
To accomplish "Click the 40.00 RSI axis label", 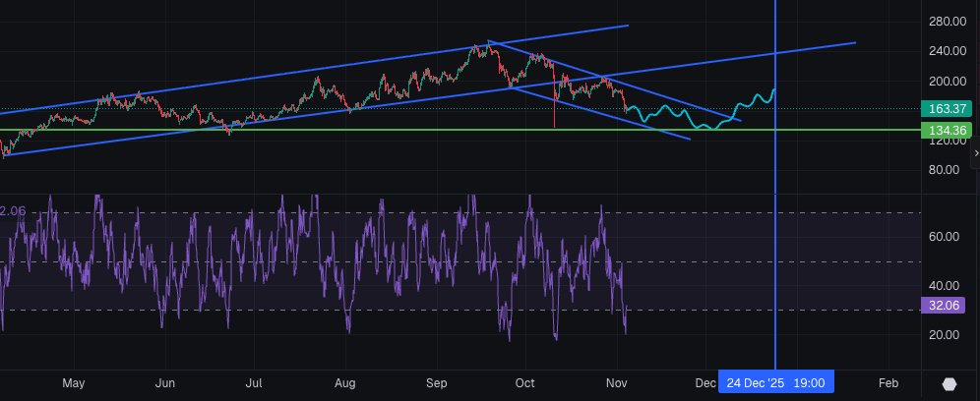I will (x=944, y=285).
